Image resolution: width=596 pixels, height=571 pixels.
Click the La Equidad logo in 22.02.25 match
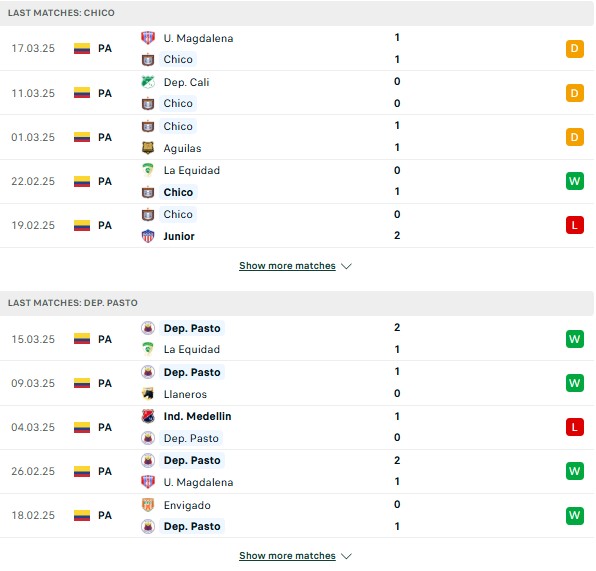pyautogui.click(x=148, y=170)
